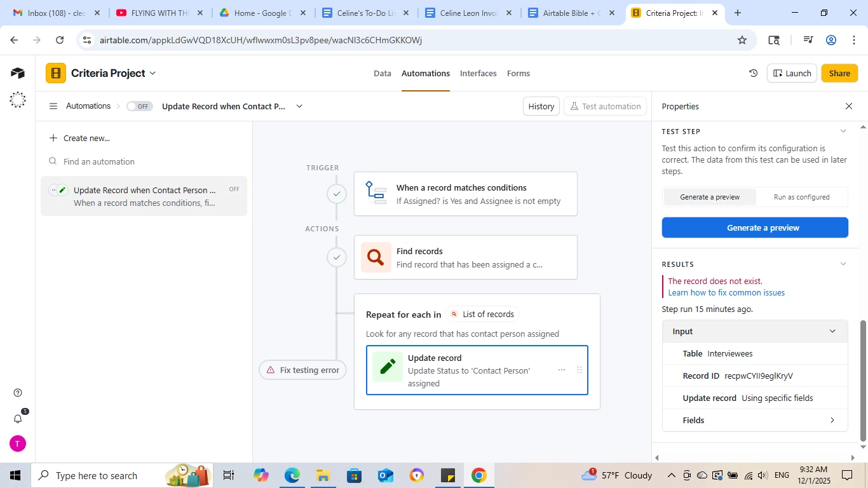The height and width of the screenshot is (488, 868).
Task: Select the trigger conditions icon
Action: tap(376, 192)
